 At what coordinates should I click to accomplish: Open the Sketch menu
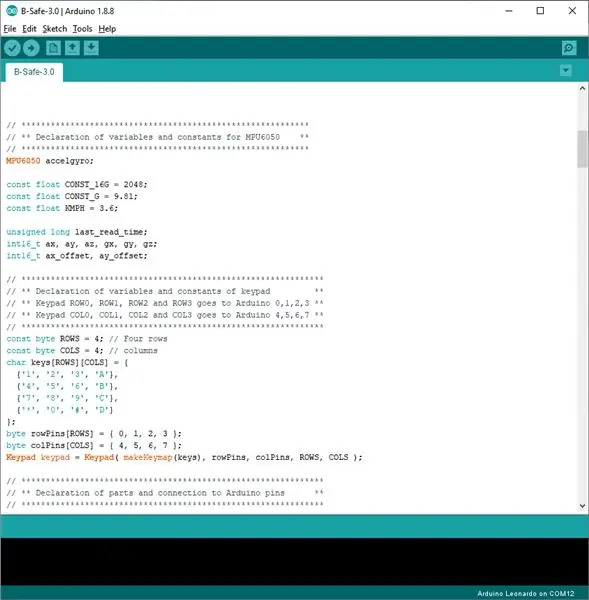click(x=55, y=29)
